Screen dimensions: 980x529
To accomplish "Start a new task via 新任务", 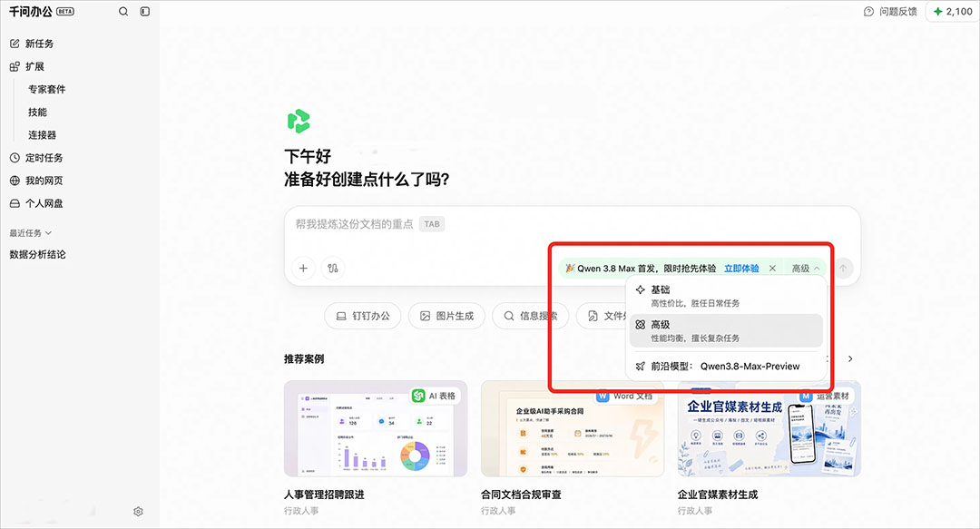I will pyautogui.click(x=32, y=44).
